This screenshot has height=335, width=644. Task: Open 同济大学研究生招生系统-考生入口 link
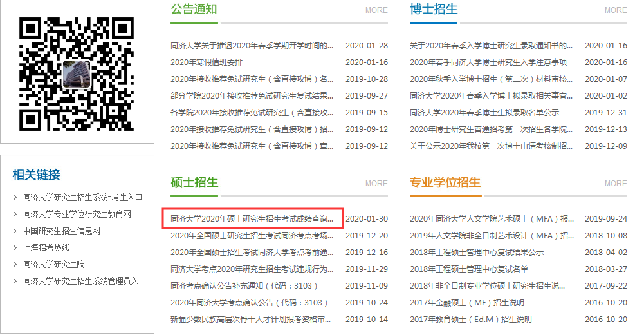82,197
